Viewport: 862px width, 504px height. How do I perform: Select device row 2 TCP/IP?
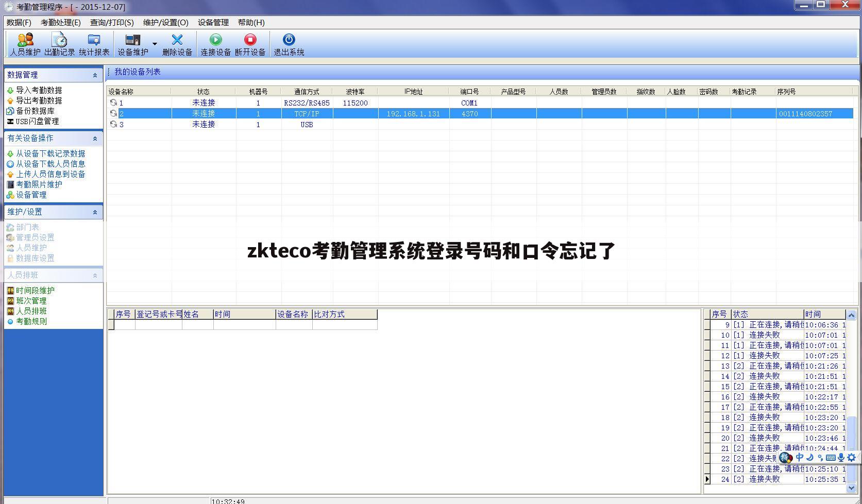click(480, 114)
